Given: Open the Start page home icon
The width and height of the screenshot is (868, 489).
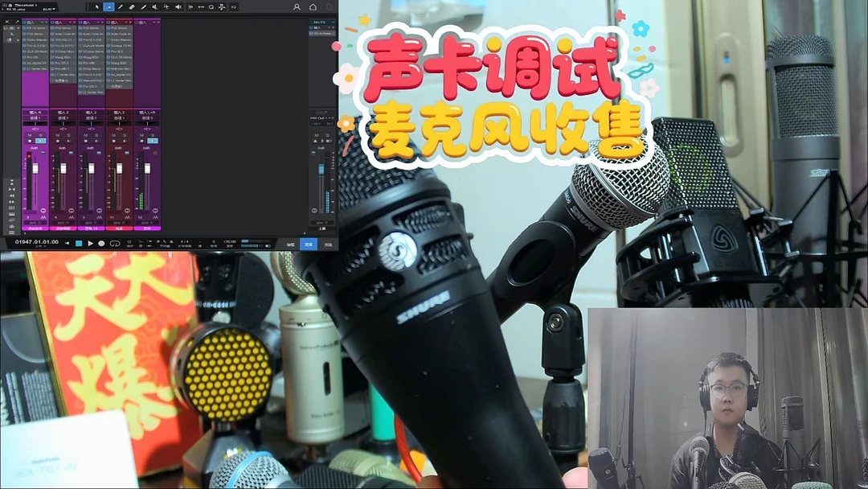Looking at the screenshot, I should click(x=313, y=6).
